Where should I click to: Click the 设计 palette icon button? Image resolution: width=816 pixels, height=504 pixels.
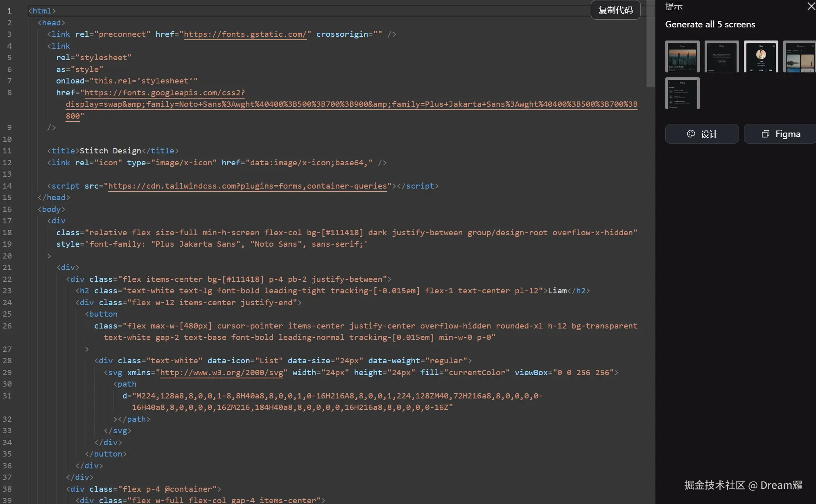[x=702, y=134]
